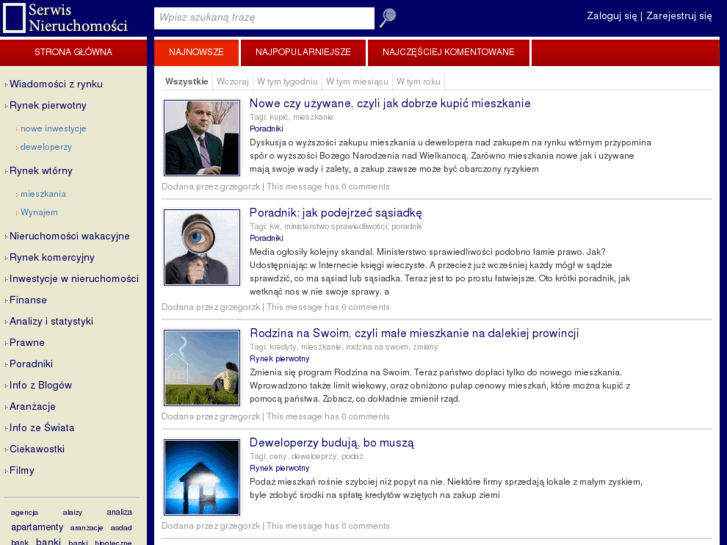
Task: Click the apartamenty tag in tag cloud
Action: 37,527
